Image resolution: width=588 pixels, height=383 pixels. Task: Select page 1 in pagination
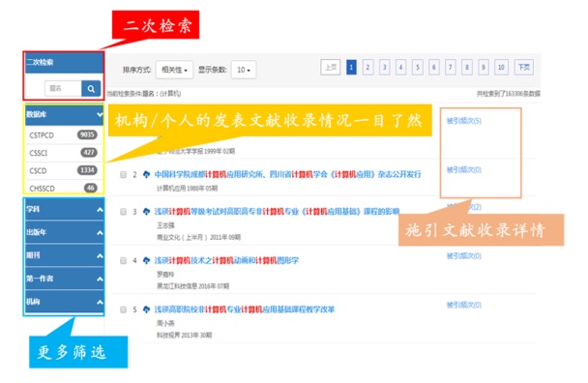pyautogui.click(x=351, y=68)
